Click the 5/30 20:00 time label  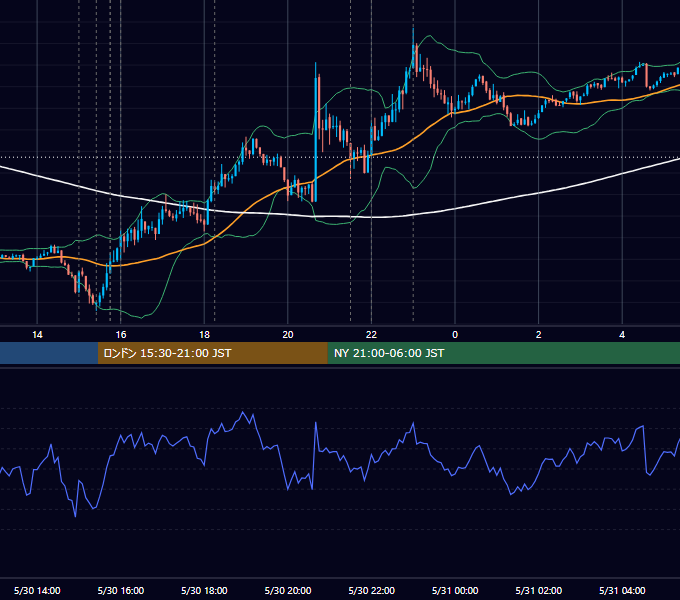[x=288, y=590]
